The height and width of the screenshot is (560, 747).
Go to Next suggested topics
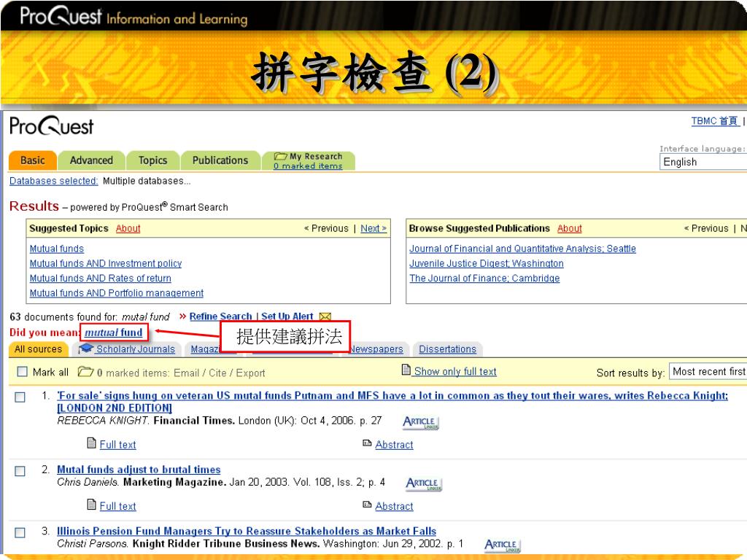[373, 228]
